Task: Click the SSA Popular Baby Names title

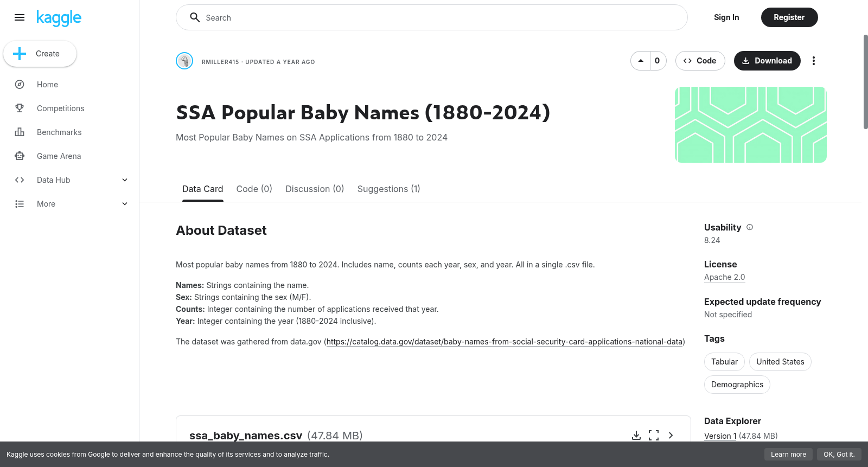Action: [363, 113]
